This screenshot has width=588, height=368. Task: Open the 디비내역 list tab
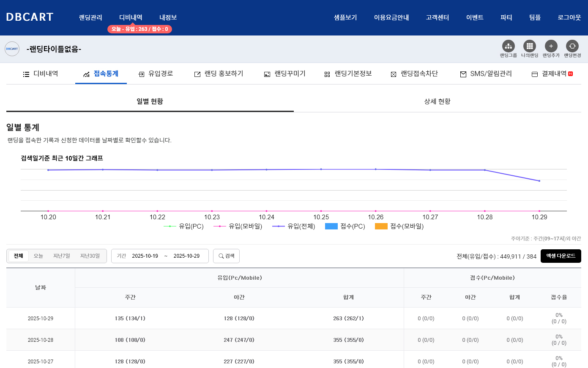tap(41, 74)
